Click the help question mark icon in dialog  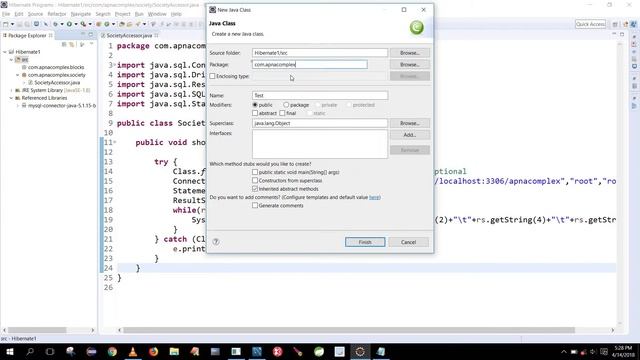point(216,242)
